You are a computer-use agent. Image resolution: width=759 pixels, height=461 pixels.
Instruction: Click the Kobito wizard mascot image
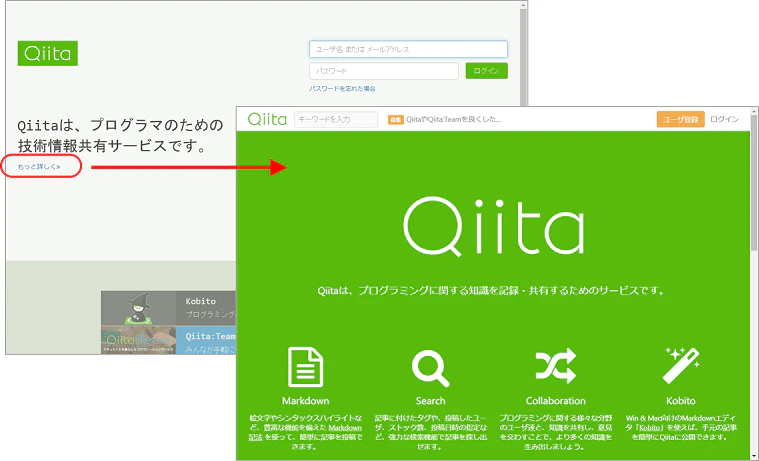pos(138,308)
